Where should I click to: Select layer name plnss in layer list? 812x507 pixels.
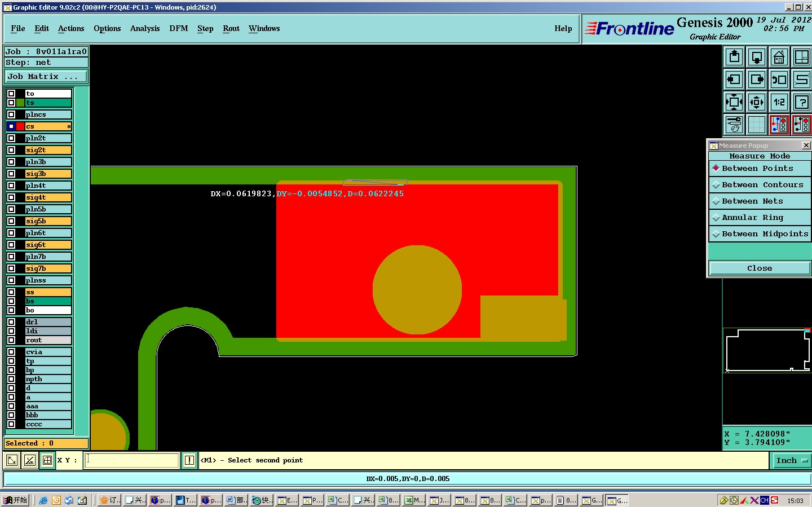pyautogui.click(x=48, y=280)
